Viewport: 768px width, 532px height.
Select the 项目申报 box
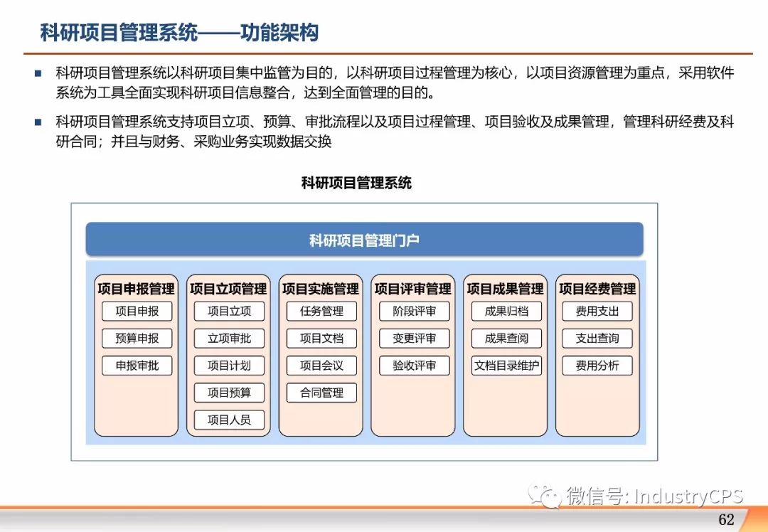coord(137,311)
